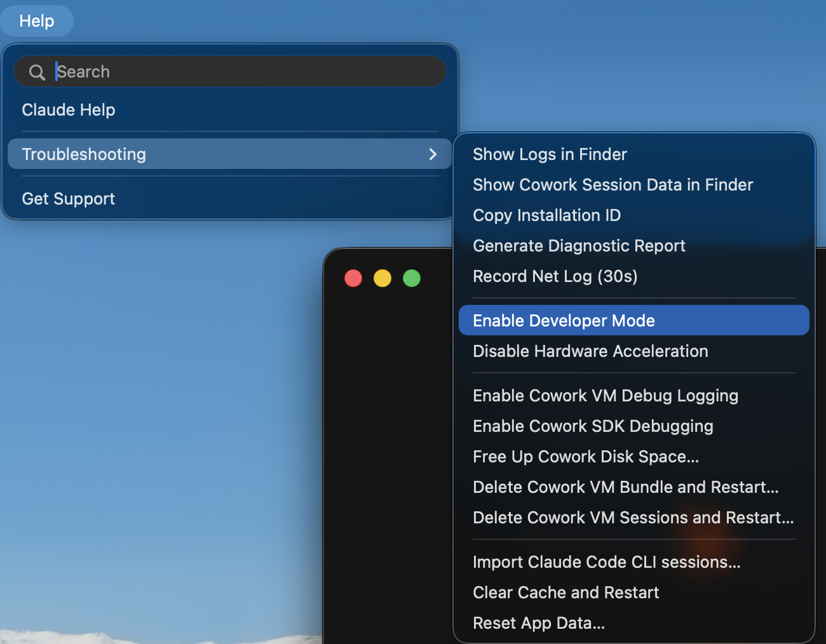
Task: Click the magnifying glass search icon
Action: tap(37, 72)
